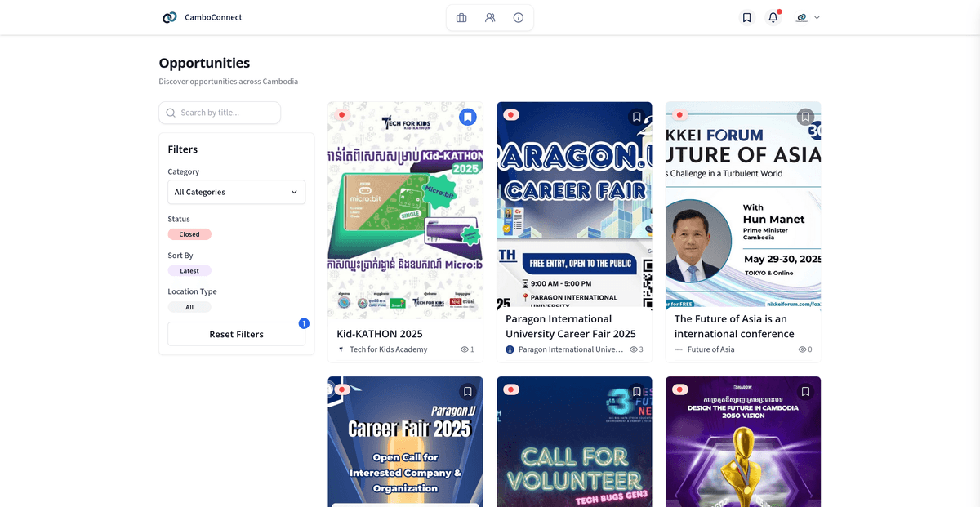
Task: Toggle the All location type chip
Action: click(189, 307)
